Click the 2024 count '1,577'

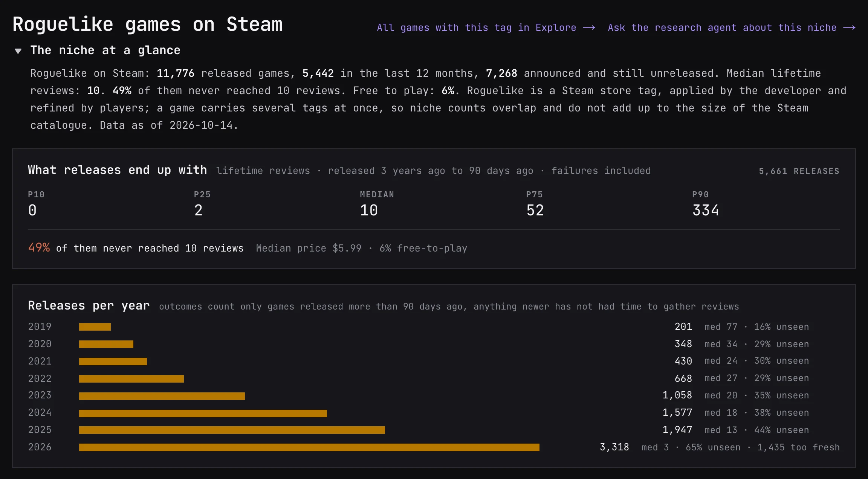coord(677,412)
